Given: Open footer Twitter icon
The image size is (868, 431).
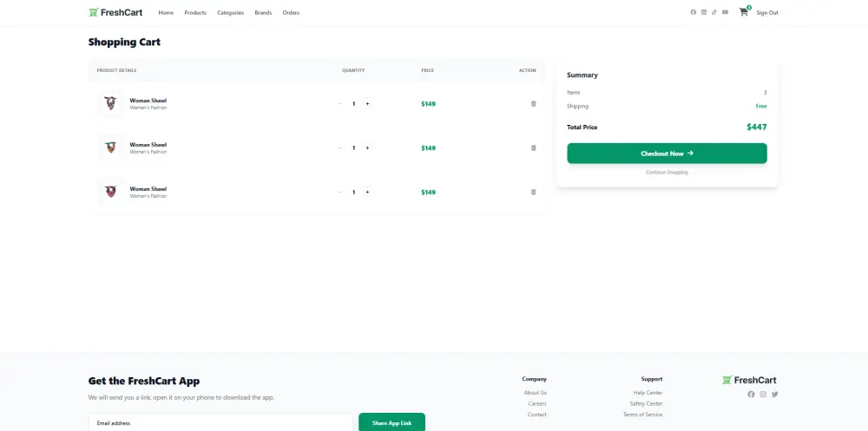Looking at the screenshot, I should (774, 394).
